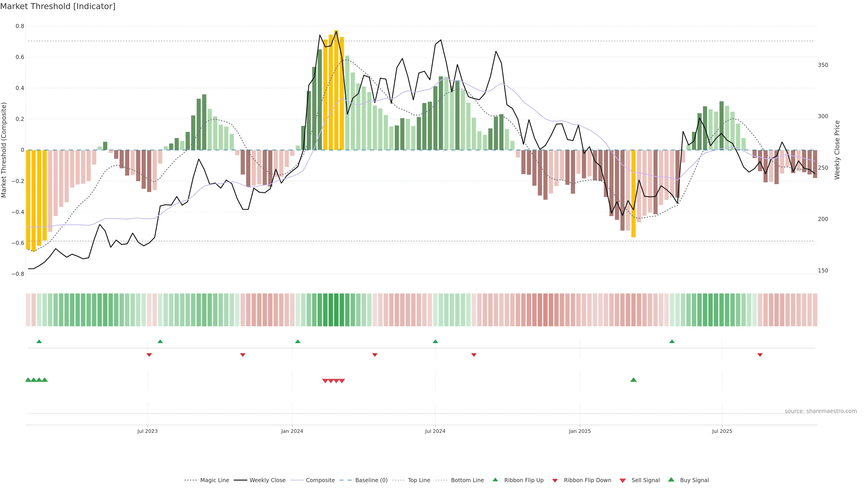The width and height of the screenshot is (868, 488).
Task: Click the Buy Signal legend marker
Action: 671,480
